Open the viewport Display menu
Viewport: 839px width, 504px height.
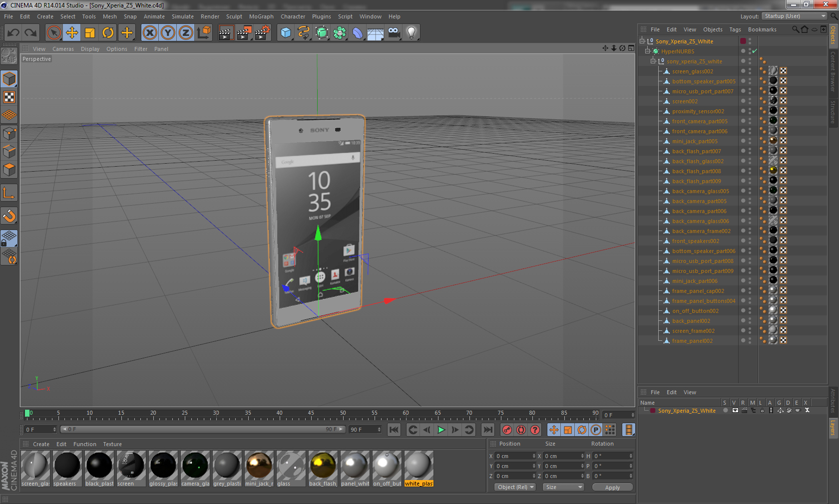click(90, 49)
